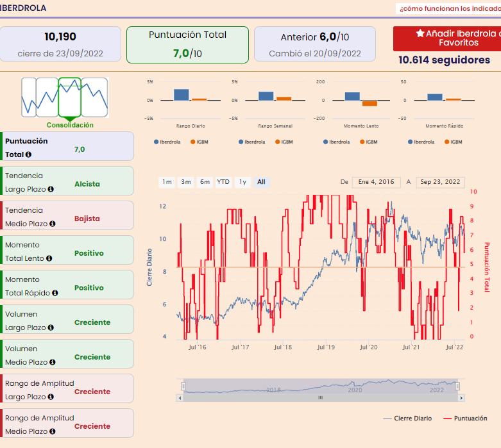Click Positivo in Momento Total Lento row
501x448 pixels.
coord(89,253)
